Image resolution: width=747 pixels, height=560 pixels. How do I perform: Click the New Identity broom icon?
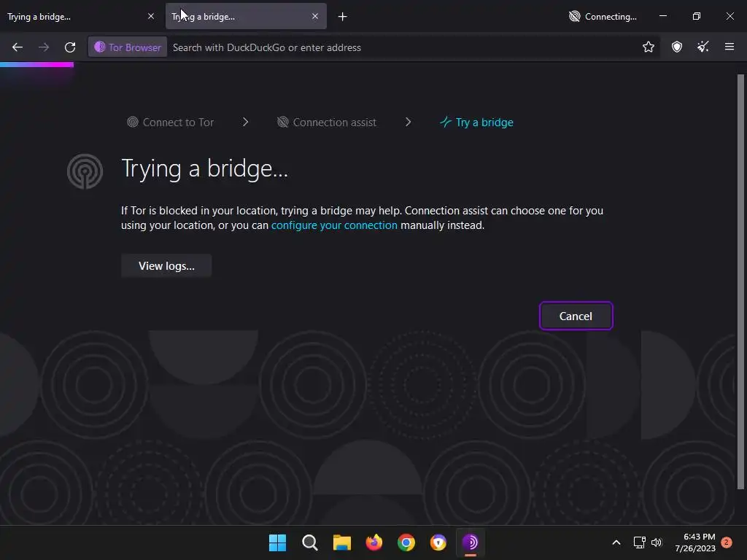[703, 47]
